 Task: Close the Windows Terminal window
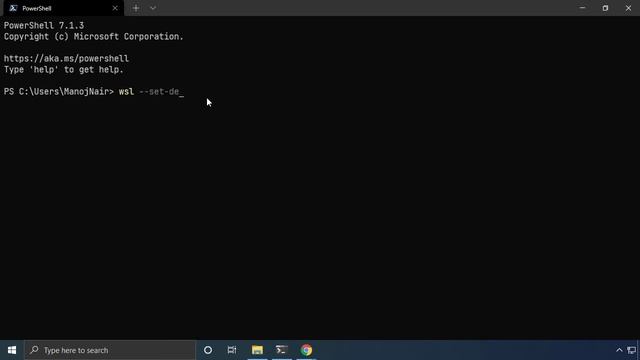(x=628, y=8)
